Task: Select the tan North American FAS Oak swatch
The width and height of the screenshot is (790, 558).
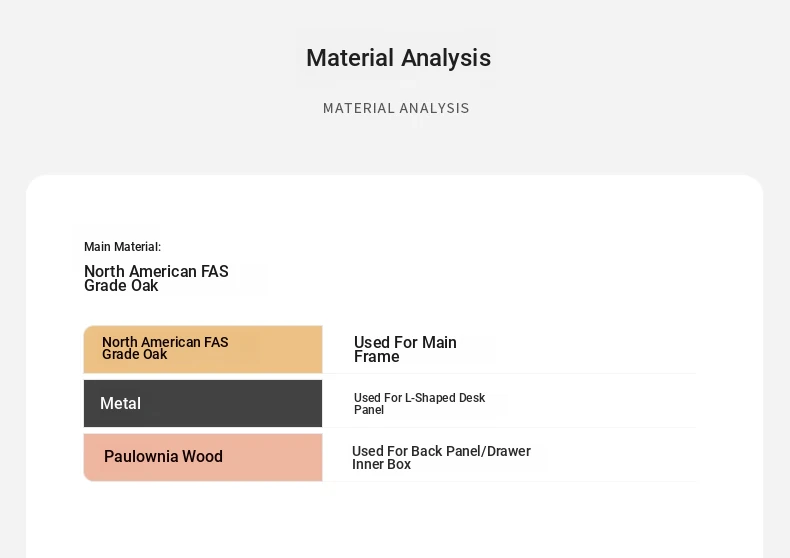Action: point(203,349)
